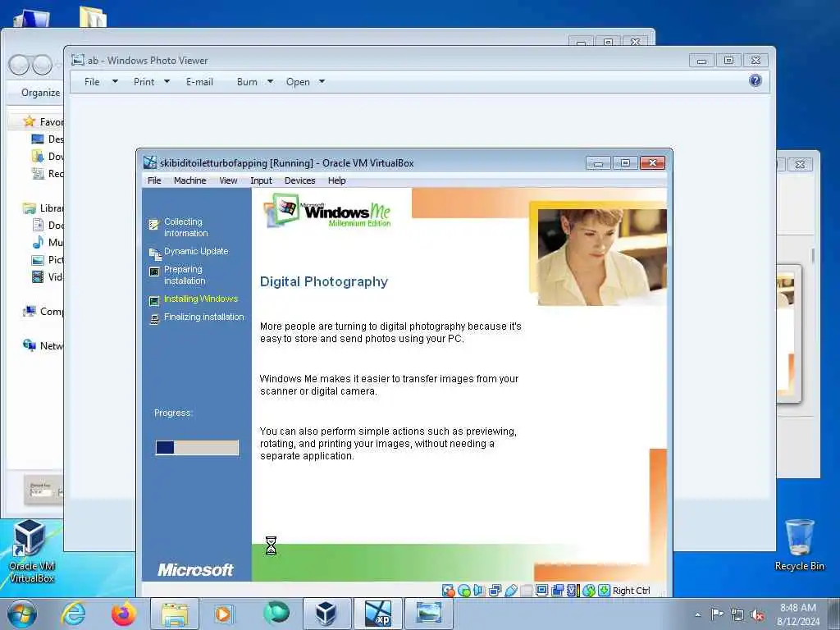Open Print dropdown in Photo Viewer
Screen dimensions: 840x630
point(152,82)
